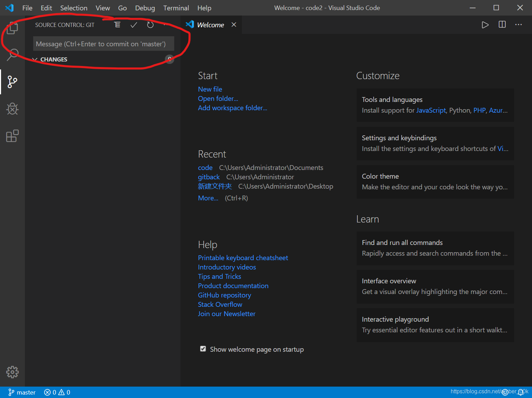Open the File menu
Screen dimensions: 532x398
click(27, 8)
